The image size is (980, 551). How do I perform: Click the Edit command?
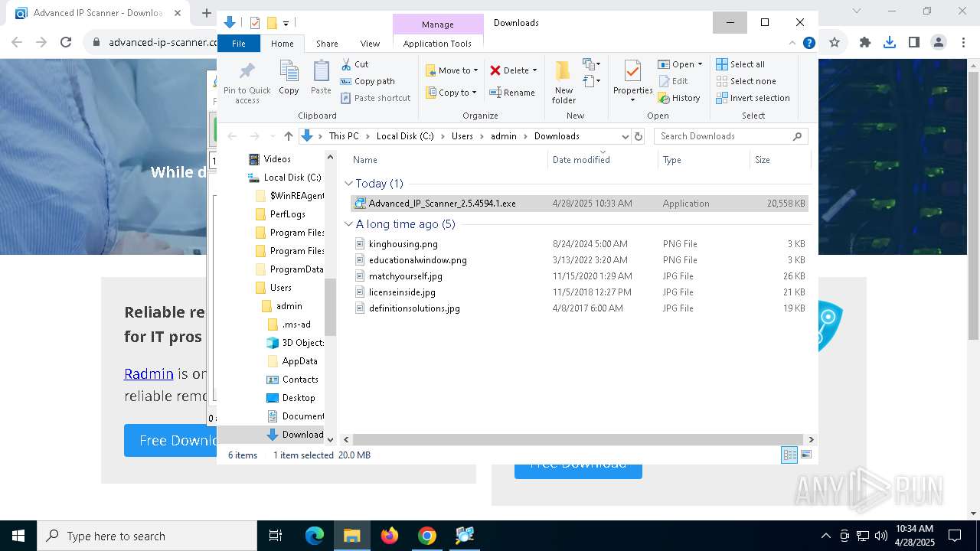click(x=673, y=81)
